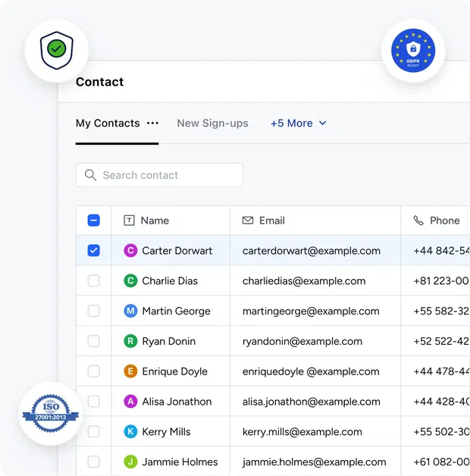Click email kerry.mills@example.com

tap(302, 432)
